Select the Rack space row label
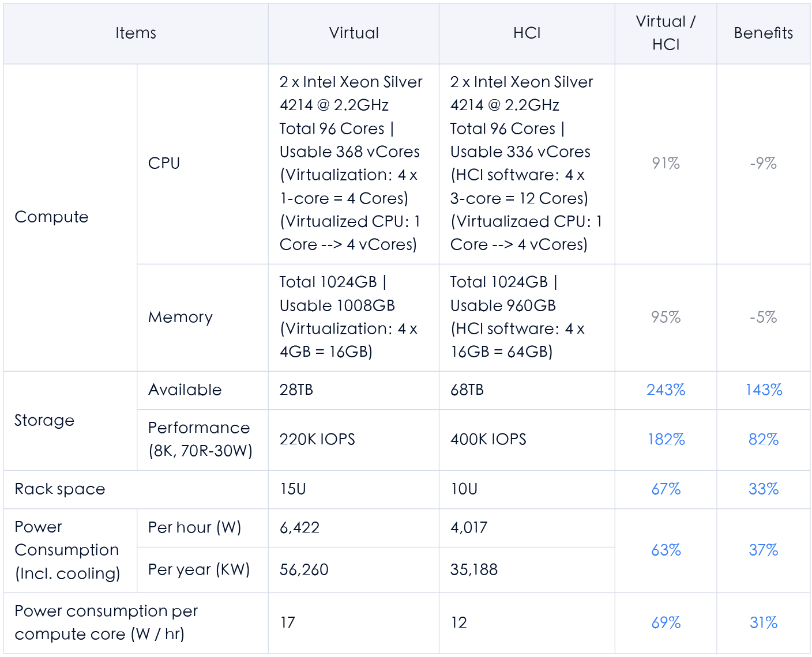This screenshot has width=812, height=657. point(60,489)
